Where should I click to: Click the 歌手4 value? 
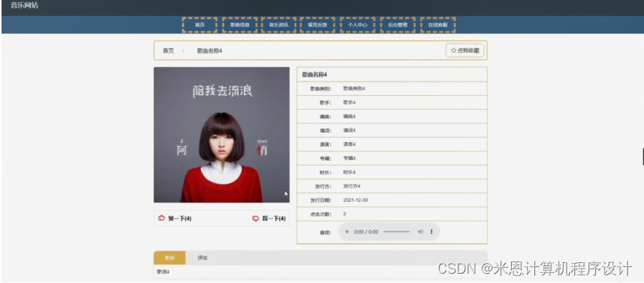click(x=349, y=103)
